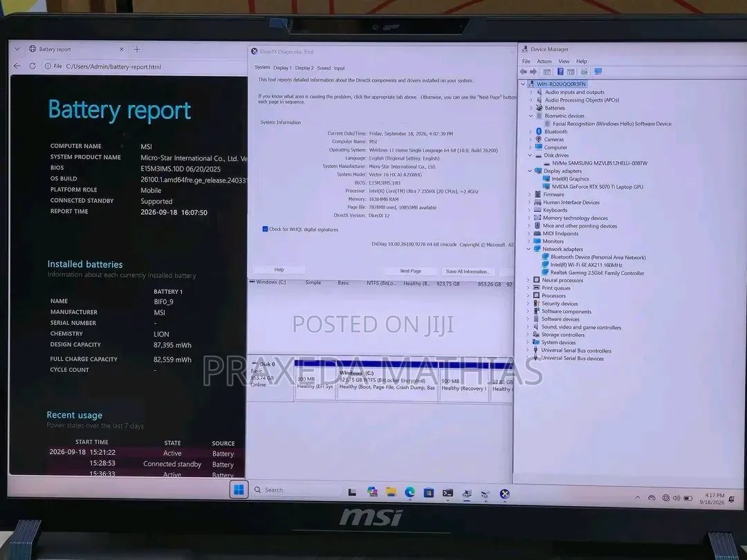Screen dimensions: 747x560
Task: Click the clock showing 4:17 PM
Action: click(714, 495)
